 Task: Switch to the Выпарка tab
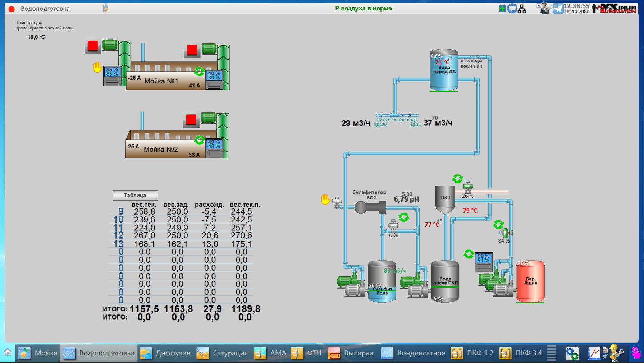[351, 353]
